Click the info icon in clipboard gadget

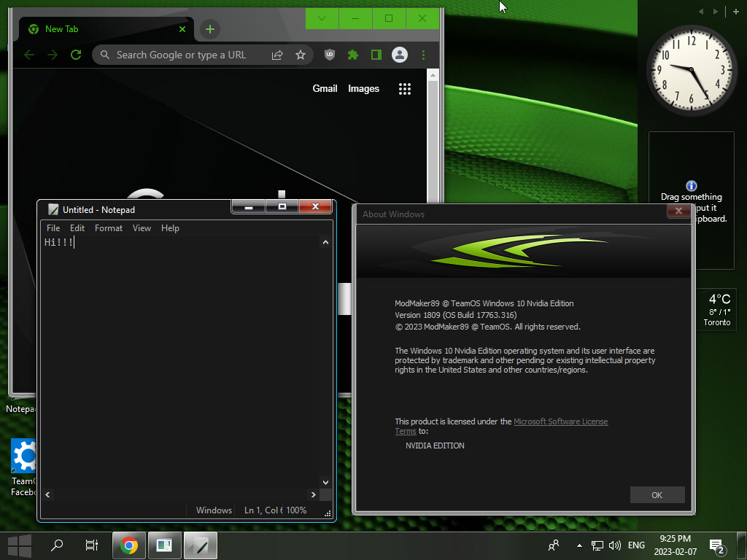point(692,186)
